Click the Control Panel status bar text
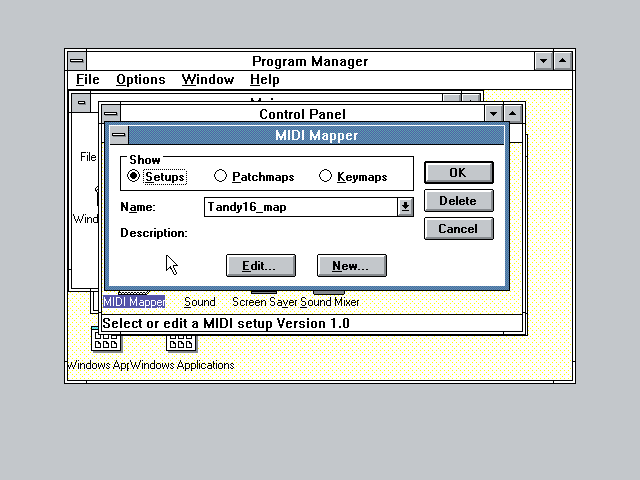This screenshot has height=480, width=640. tap(226, 323)
